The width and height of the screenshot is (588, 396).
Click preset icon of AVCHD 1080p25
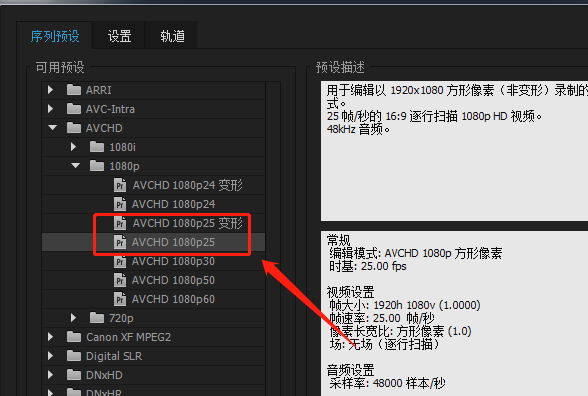(120, 242)
